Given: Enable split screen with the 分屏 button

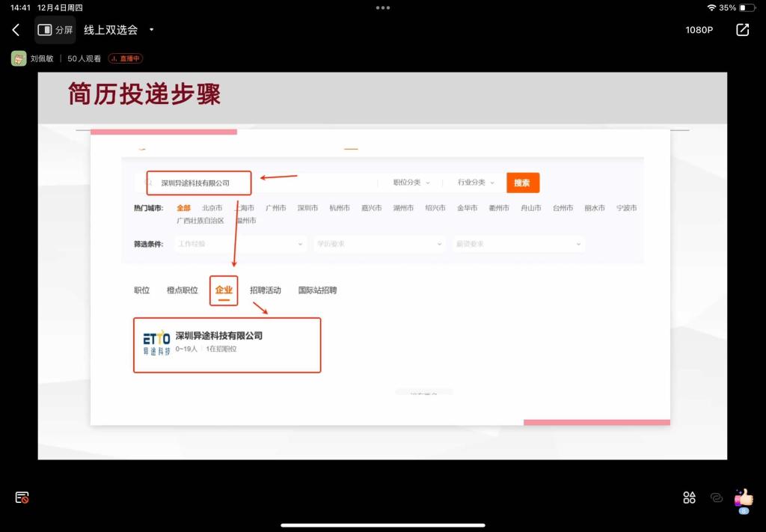Looking at the screenshot, I should pos(55,30).
